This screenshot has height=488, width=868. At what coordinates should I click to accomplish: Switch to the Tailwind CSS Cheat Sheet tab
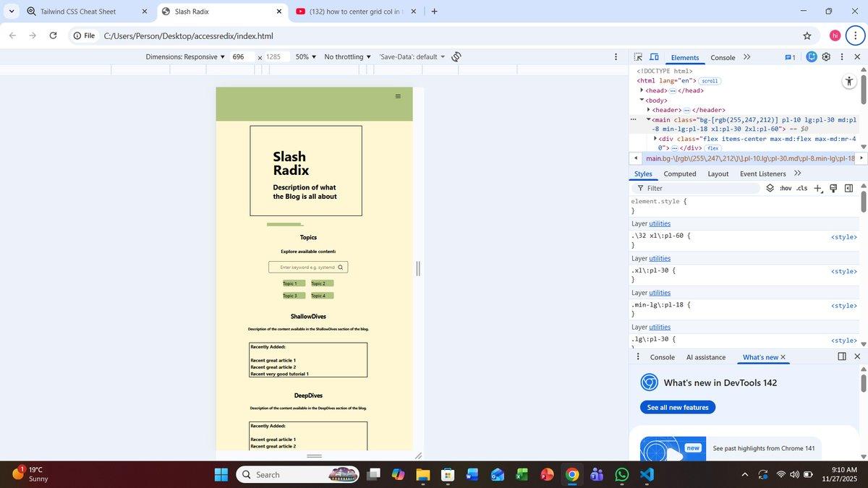[x=87, y=12]
